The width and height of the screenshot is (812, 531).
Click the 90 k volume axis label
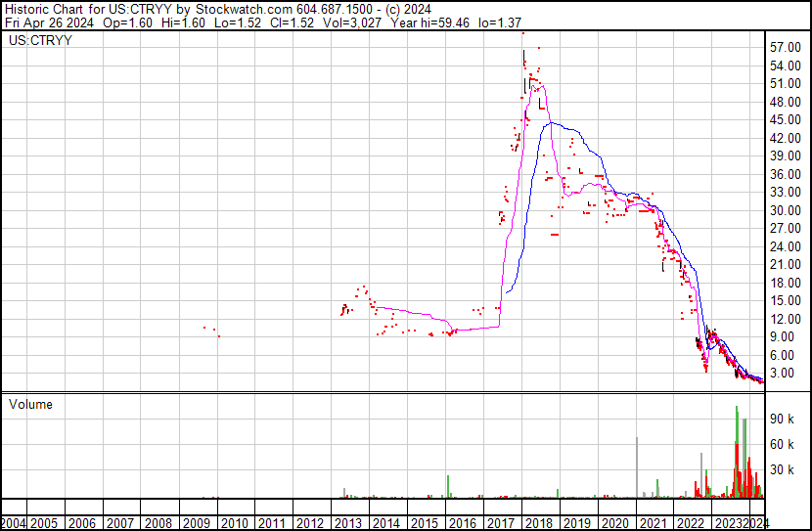(782, 419)
